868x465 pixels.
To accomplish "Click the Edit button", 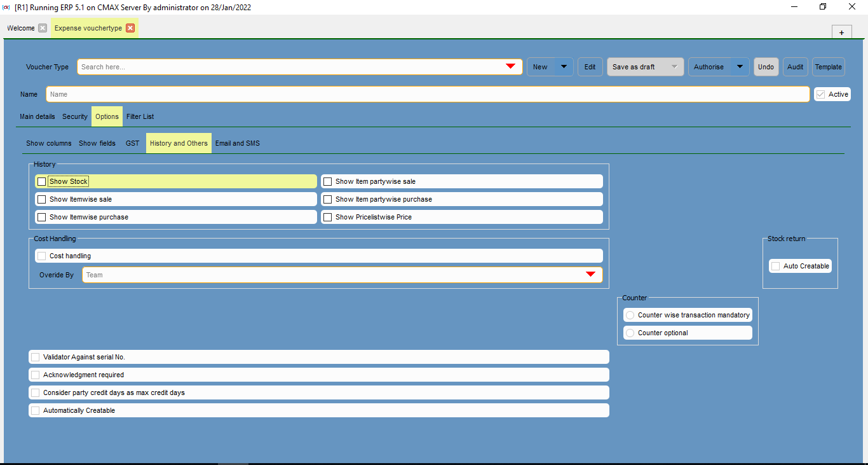I will (x=590, y=67).
